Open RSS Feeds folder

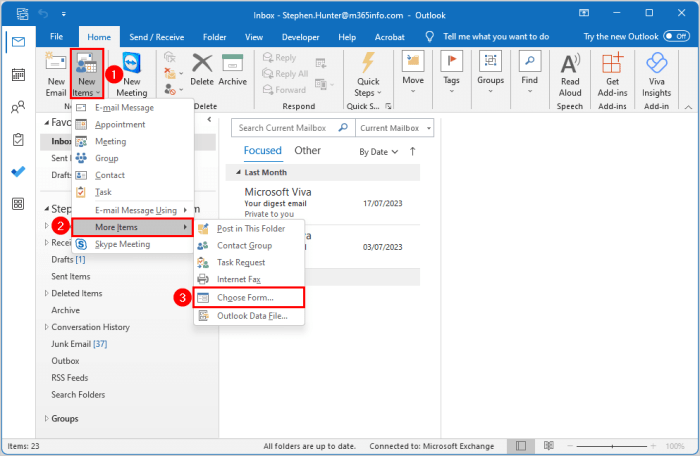pyautogui.click(x=70, y=378)
